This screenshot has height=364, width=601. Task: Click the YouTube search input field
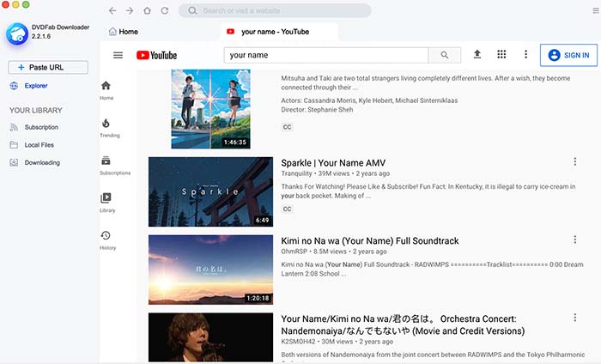point(326,55)
